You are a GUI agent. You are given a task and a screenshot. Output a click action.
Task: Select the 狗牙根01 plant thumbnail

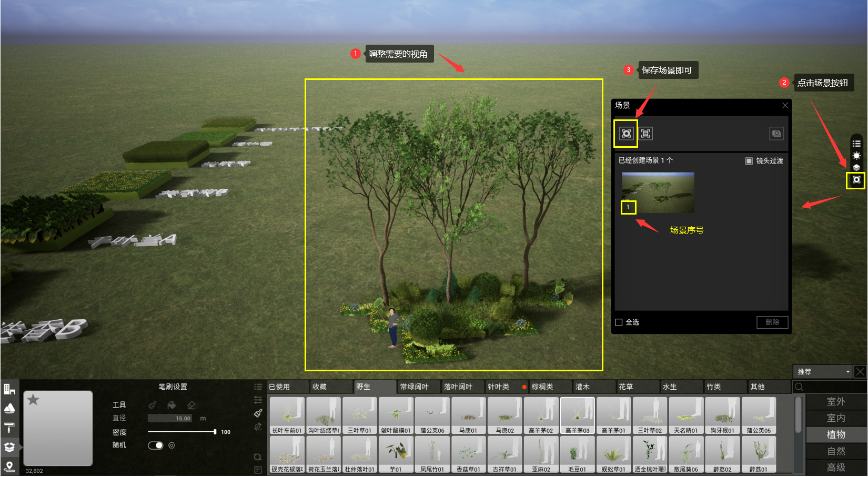point(722,415)
